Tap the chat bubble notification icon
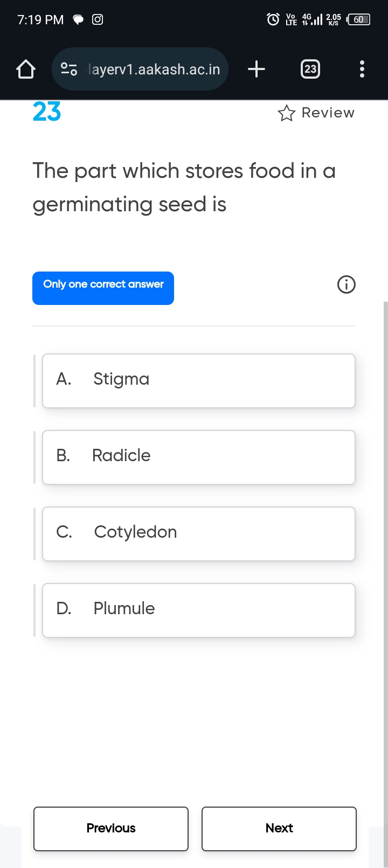The width and height of the screenshot is (388, 868). click(79, 20)
